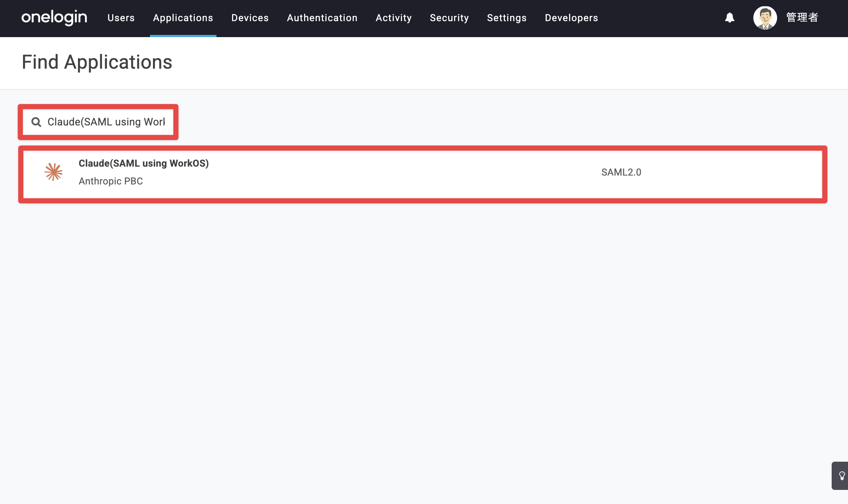
Task: Open the Developers menu
Action: point(571,18)
